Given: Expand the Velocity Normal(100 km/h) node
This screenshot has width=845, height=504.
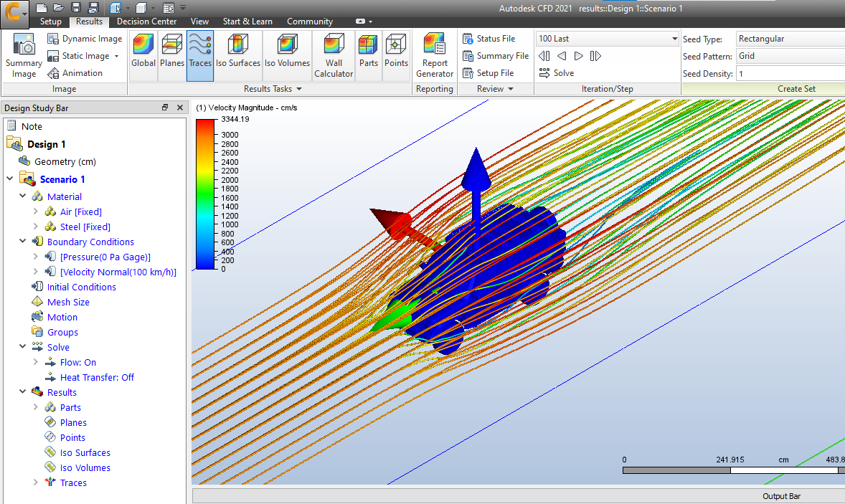Looking at the screenshot, I should [x=36, y=272].
